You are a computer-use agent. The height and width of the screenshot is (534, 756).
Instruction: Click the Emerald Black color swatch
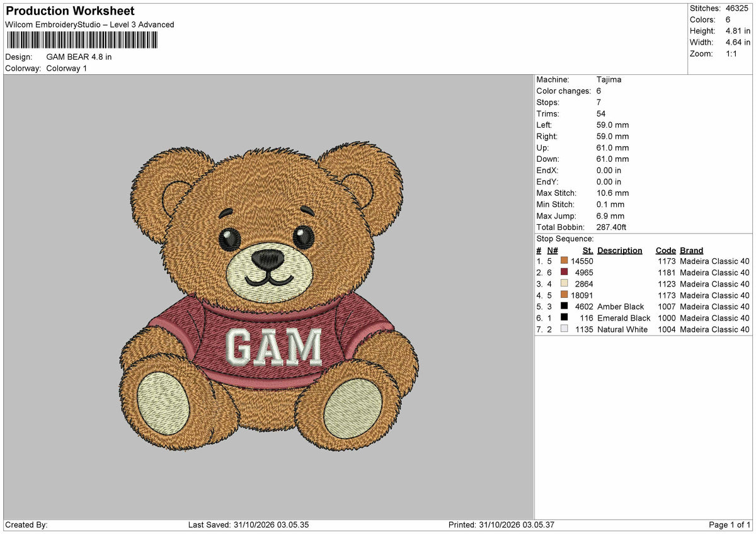click(564, 317)
